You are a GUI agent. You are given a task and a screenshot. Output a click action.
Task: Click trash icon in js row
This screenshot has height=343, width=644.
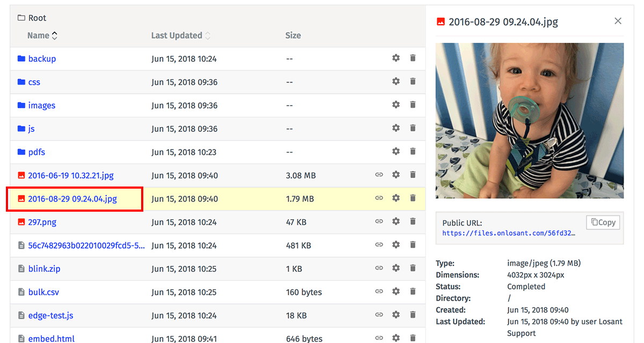413,128
